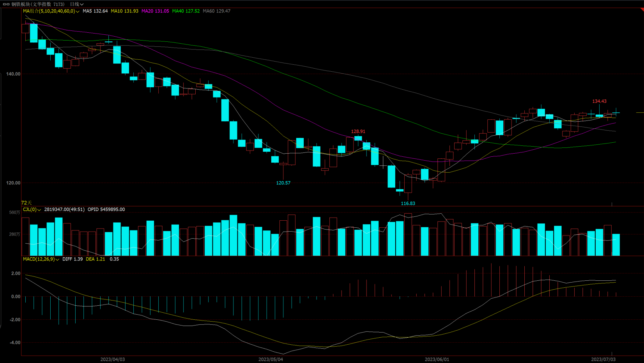Select the MA40 127.52 value

tap(186, 11)
